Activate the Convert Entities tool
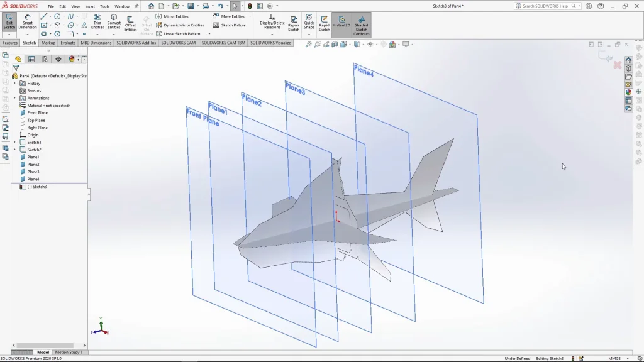 coord(114,23)
